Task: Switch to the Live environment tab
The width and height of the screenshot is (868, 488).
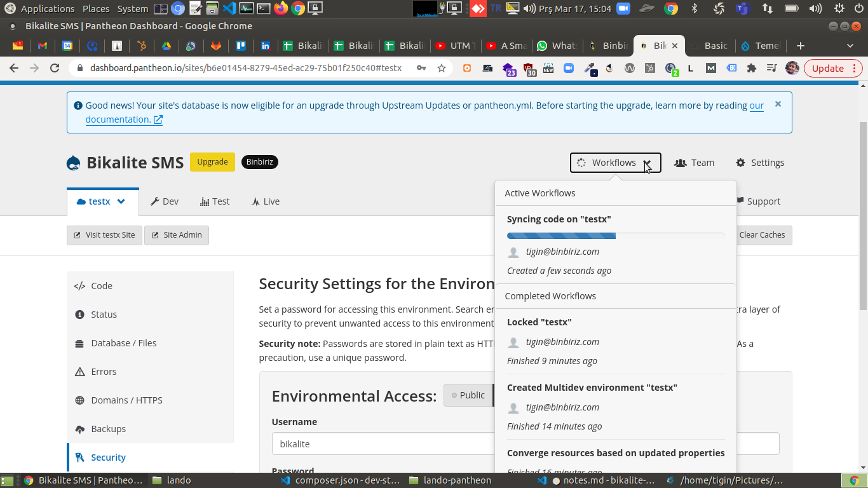Action: pos(266,201)
